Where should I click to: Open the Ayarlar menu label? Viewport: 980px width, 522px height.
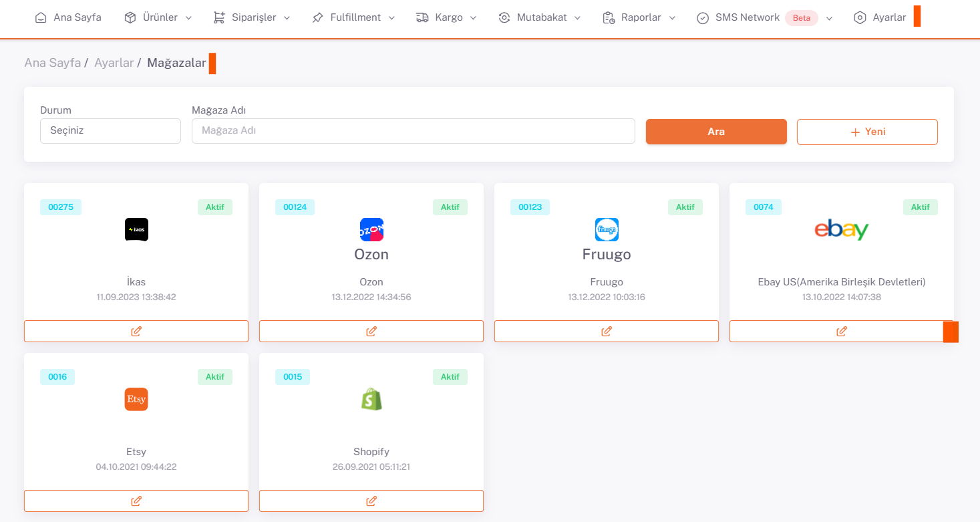(889, 18)
